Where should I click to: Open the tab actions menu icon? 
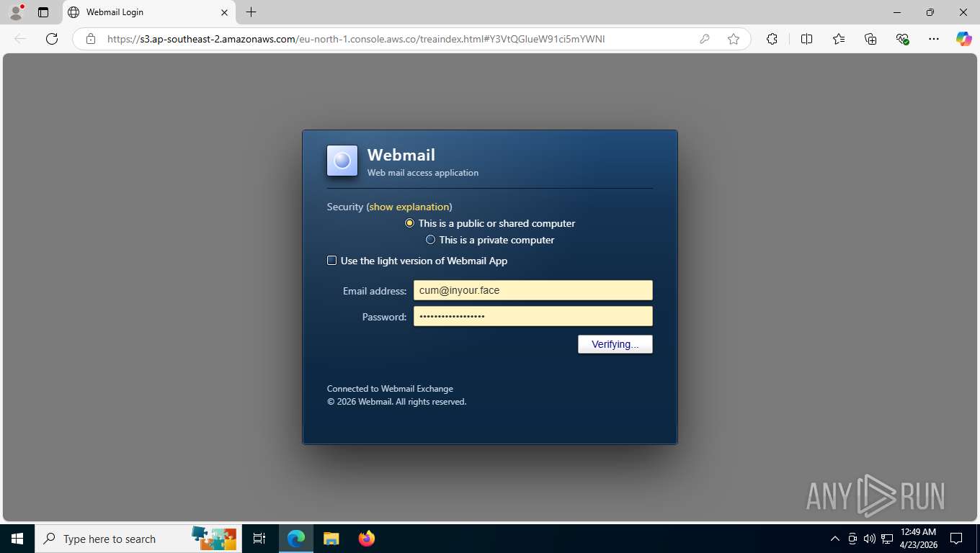(43, 12)
